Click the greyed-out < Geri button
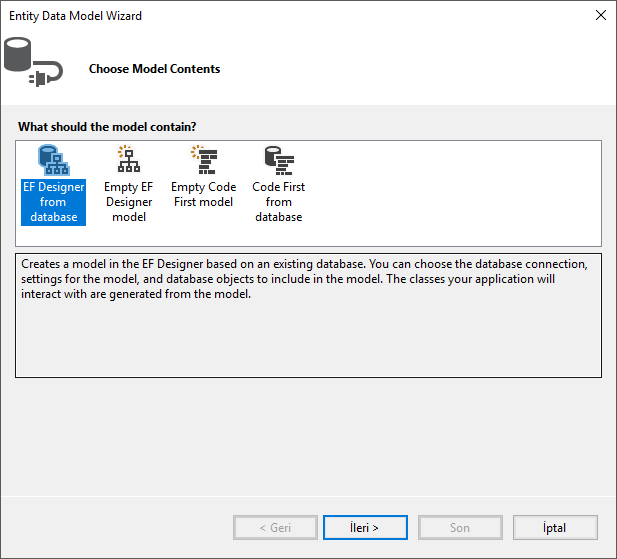617x559 pixels. pos(275,527)
